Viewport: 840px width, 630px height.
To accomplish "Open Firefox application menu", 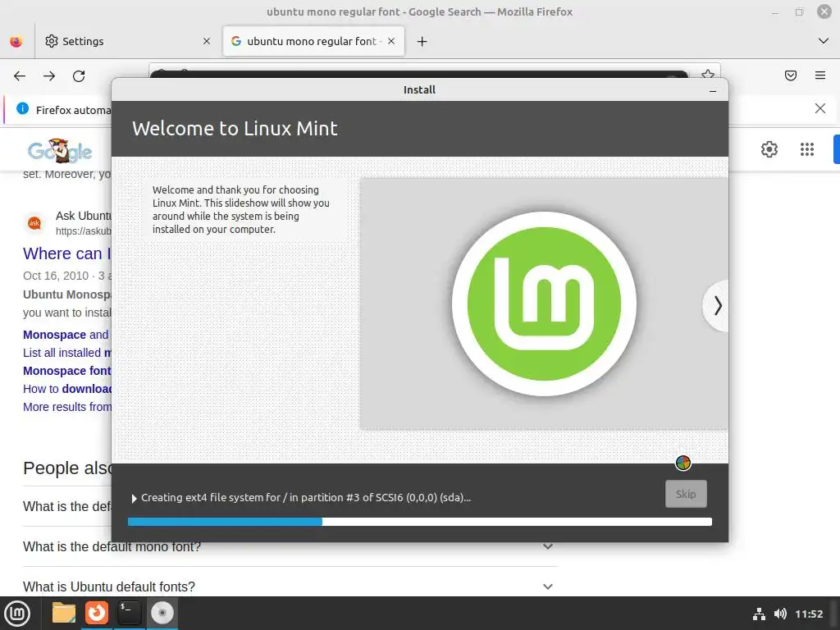I will pos(820,75).
